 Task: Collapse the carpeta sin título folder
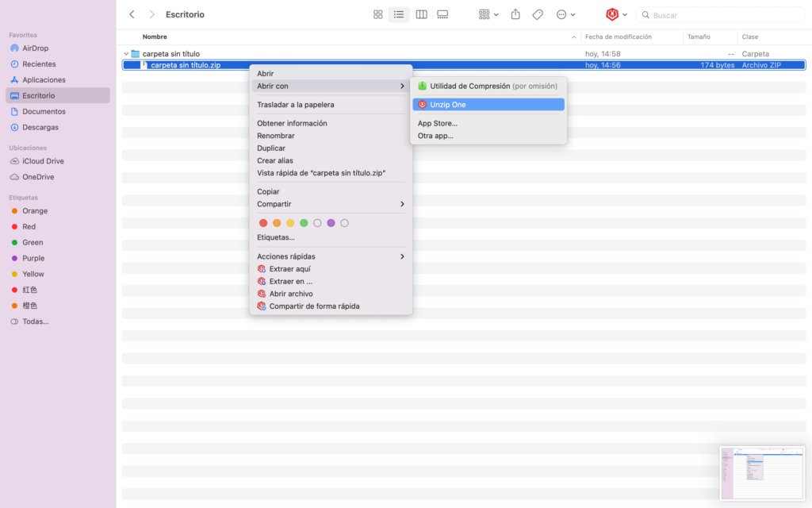coord(126,54)
